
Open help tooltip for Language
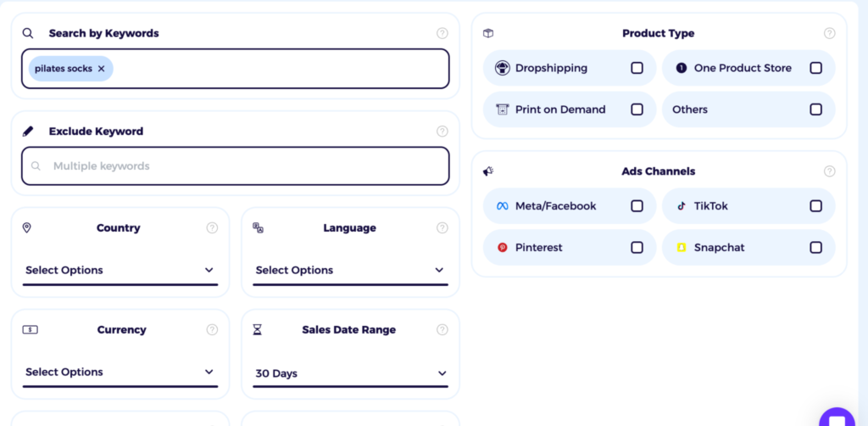442,227
